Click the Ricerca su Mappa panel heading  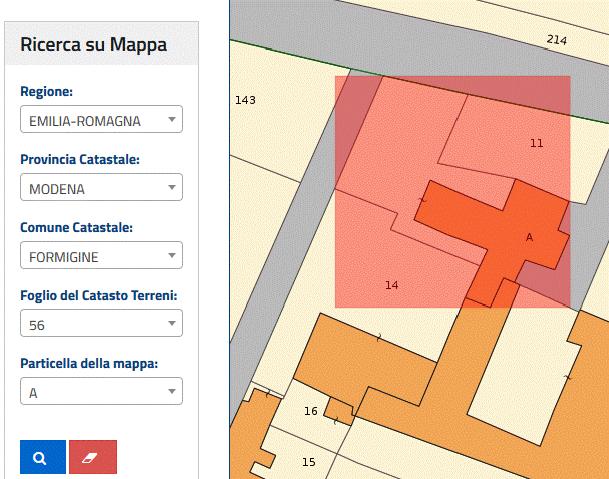point(94,44)
